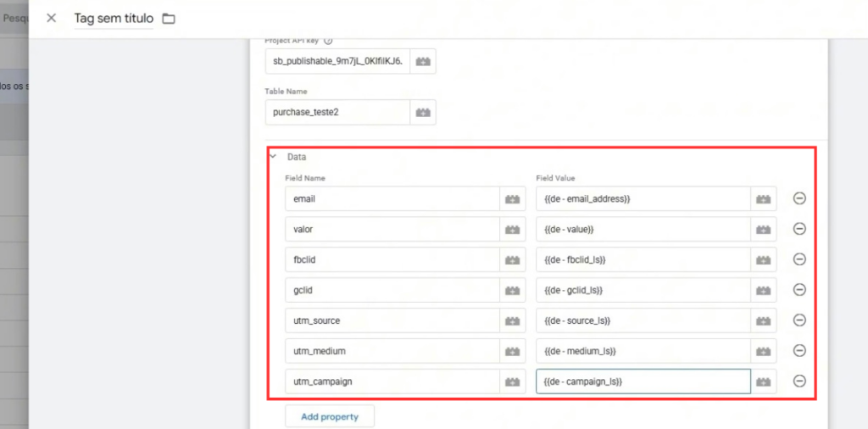Image resolution: width=868 pixels, height=429 pixels.
Task: Focus the {{de - campaign_ls}} value field
Action: click(x=643, y=382)
